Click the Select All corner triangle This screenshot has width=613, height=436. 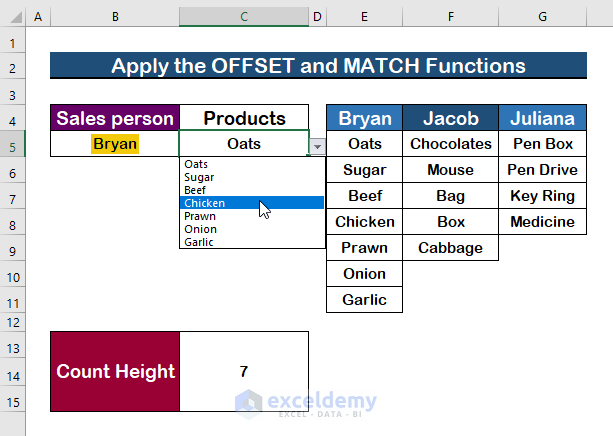click(15, 17)
